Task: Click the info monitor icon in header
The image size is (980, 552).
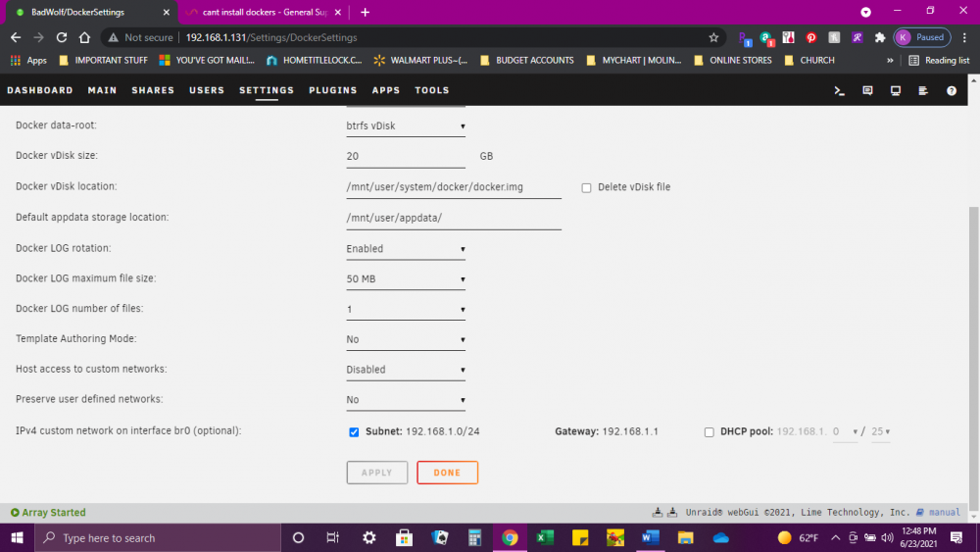Action: click(x=896, y=90)
